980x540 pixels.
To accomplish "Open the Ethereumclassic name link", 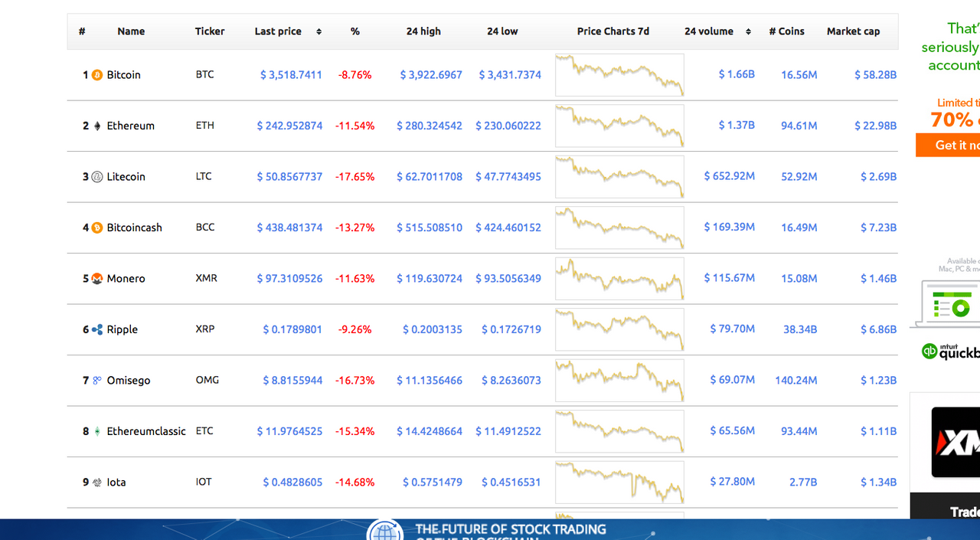I will (146, 431).
